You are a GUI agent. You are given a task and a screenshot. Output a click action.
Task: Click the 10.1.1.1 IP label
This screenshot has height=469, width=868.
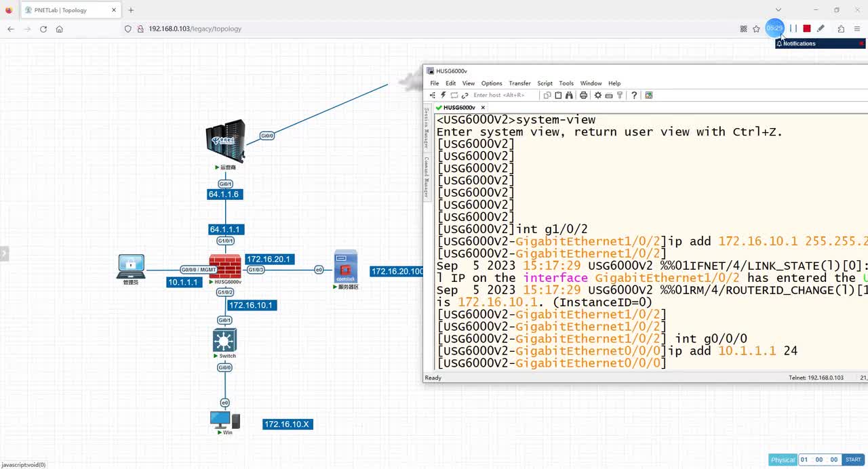click(183, 282)
